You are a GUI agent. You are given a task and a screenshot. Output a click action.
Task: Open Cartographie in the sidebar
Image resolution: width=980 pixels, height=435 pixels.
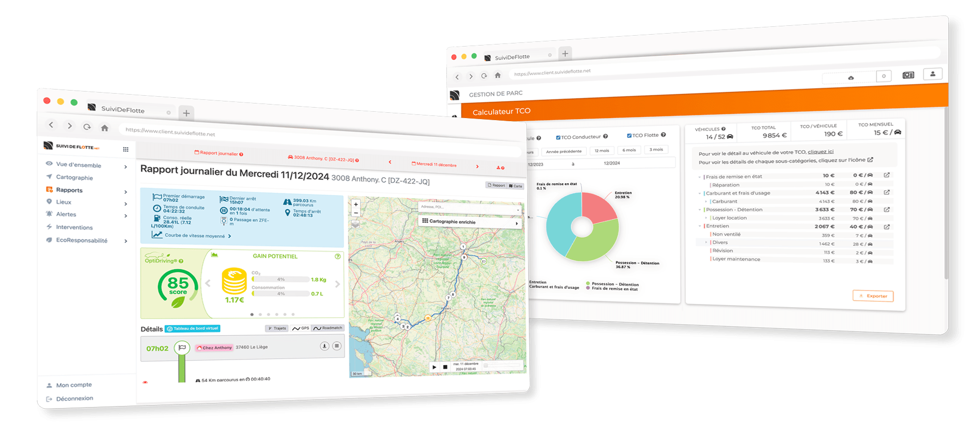(74, 178)
